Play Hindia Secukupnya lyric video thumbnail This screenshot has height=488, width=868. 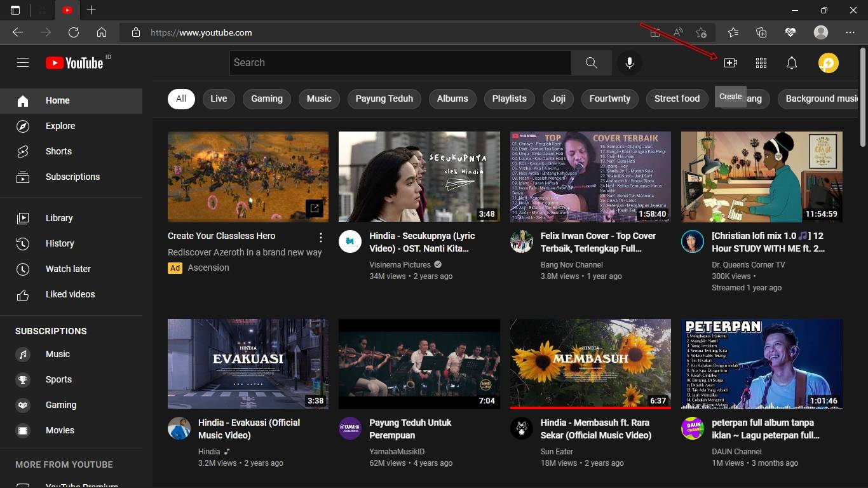point(419,177)
